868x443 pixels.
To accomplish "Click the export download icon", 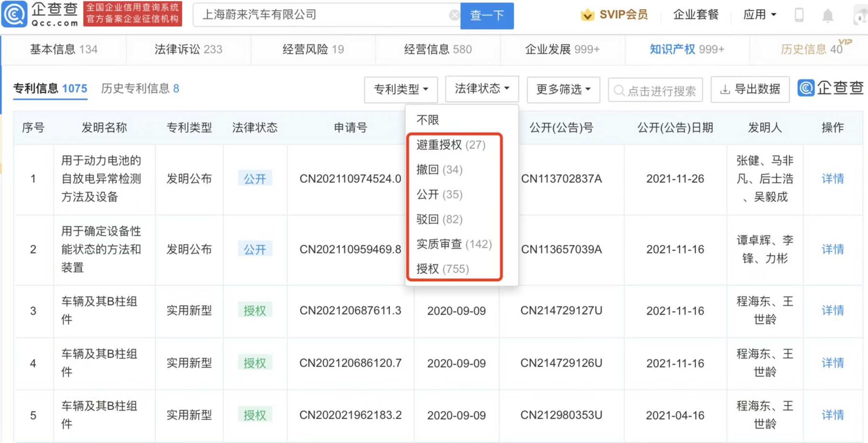I will [725, 90].
